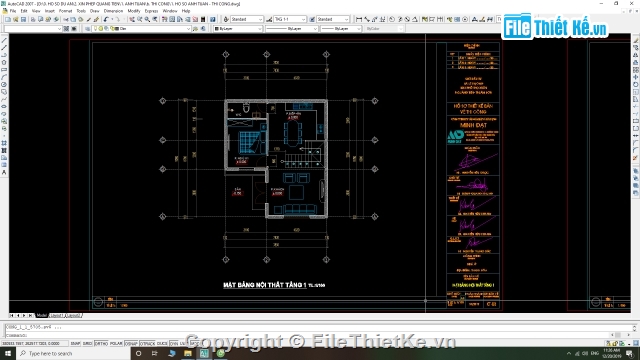Open the Insert menu
This screenshot has height=360, width=640.
pos(49,11)
